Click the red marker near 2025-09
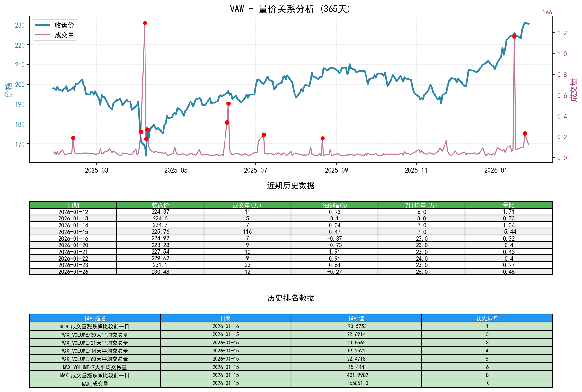This screenshot has height=392, width=582. [323, 138]
